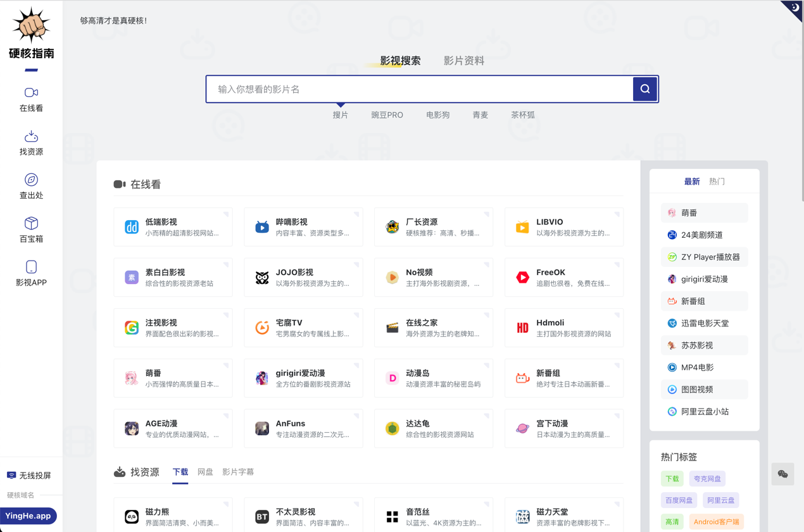Toggle dark mode moon icon
The height and width of the screenshot is (532, 804).
(794, 8)
